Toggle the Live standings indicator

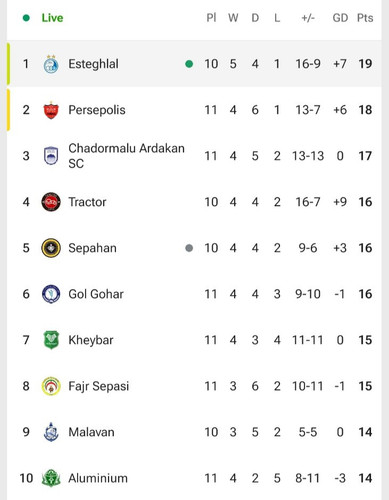tap(43, 18)
